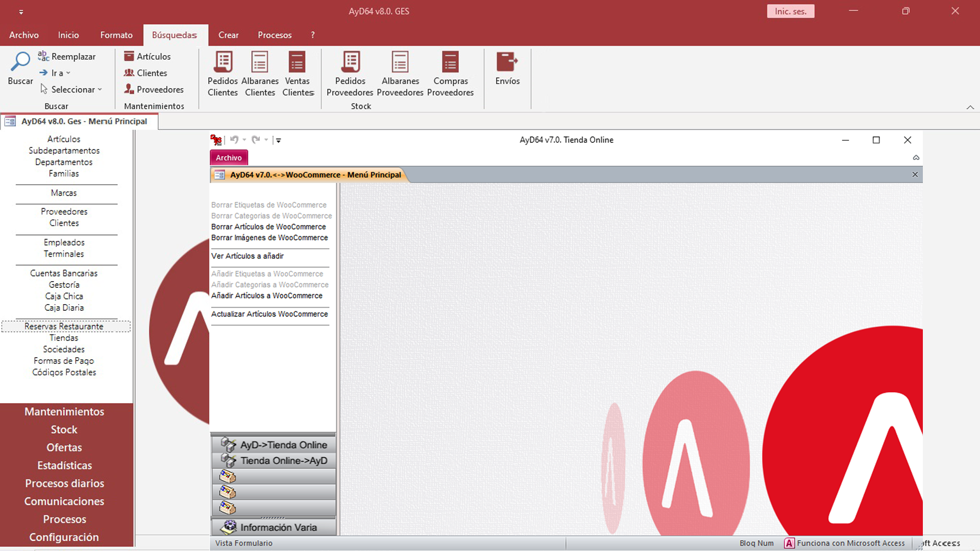Viewport: 980px width, 551px height.
Task: Click undo icon in Tienda Online window
Action: coord(234,139)
